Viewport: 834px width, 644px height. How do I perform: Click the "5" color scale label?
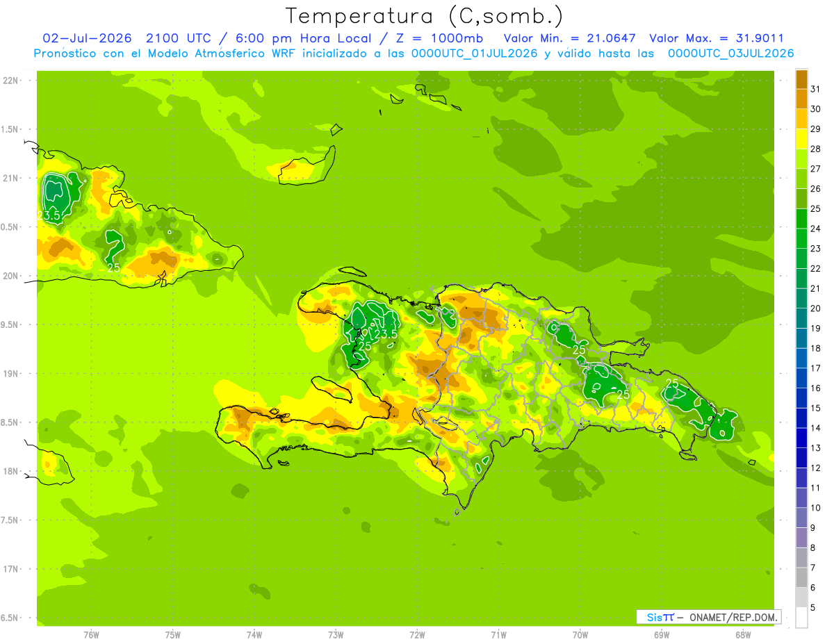pyautogui.click(x=813, y=608)
